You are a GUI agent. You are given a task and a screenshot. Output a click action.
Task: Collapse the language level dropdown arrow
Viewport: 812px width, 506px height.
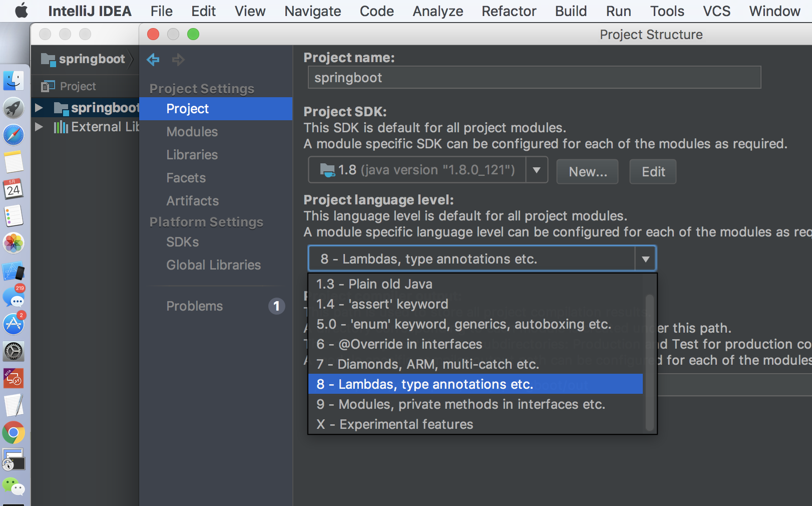(645, 259)
